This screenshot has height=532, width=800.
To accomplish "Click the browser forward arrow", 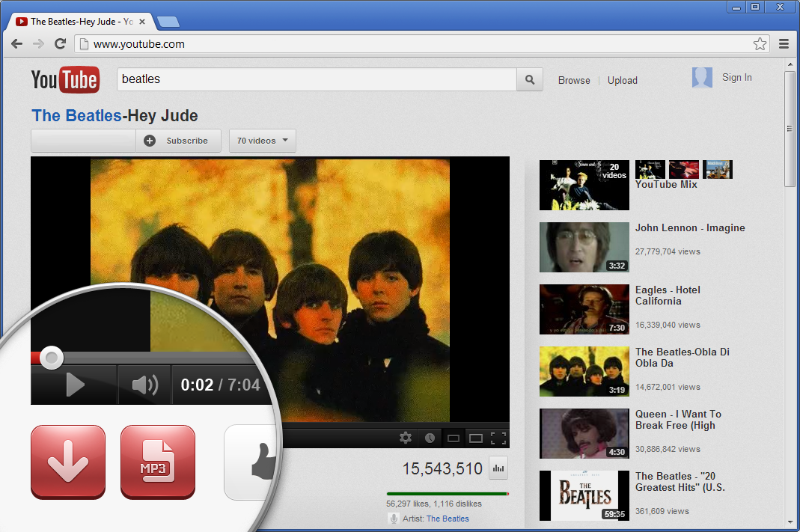I will tap(38, 44).
